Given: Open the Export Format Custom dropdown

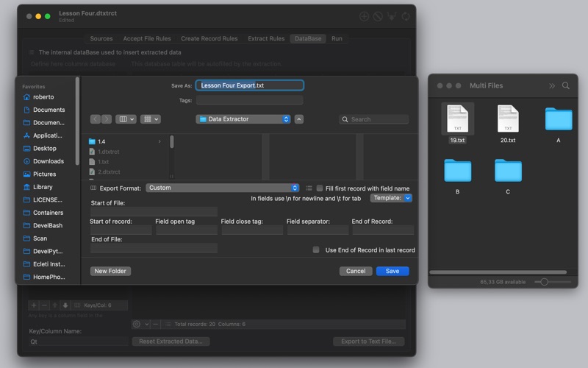Looking at the screenshot, I should point(223,188).
